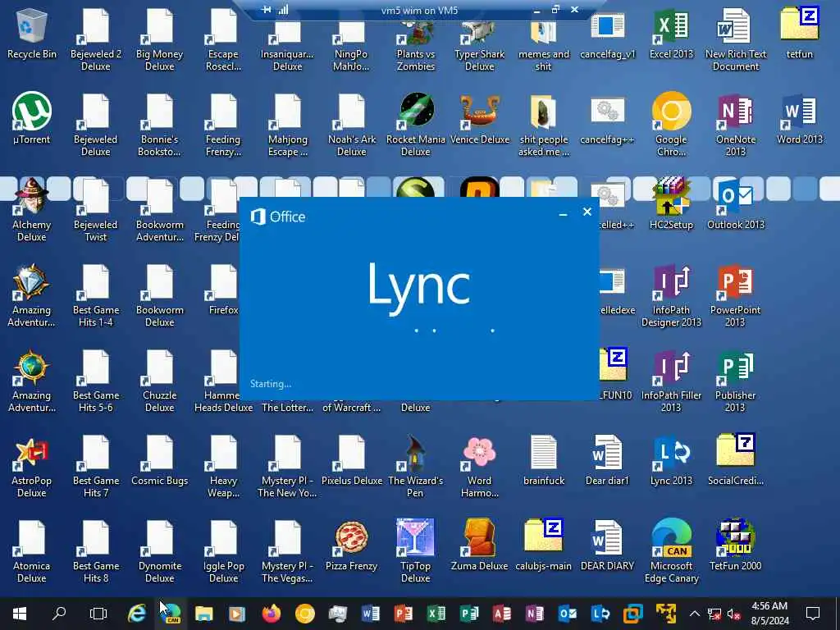The height and width of the screenshot is (630, 840).
Task: Open Lync from the taskbar
Action: (x=600, y=614)
